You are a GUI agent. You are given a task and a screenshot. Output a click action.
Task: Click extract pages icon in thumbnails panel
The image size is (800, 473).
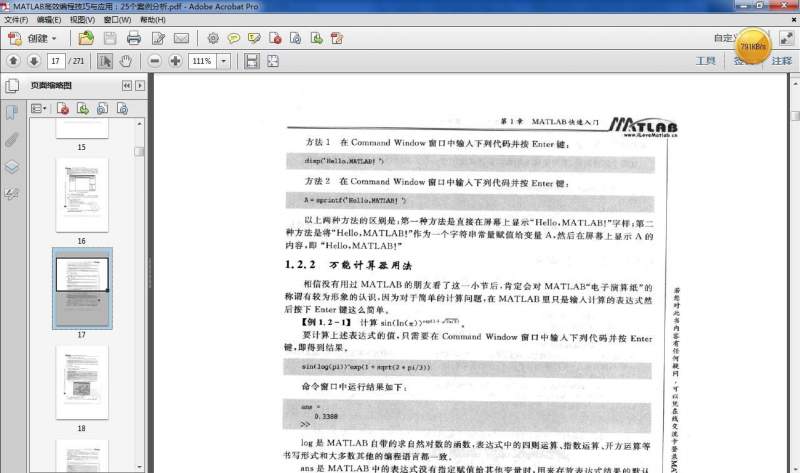83,109
